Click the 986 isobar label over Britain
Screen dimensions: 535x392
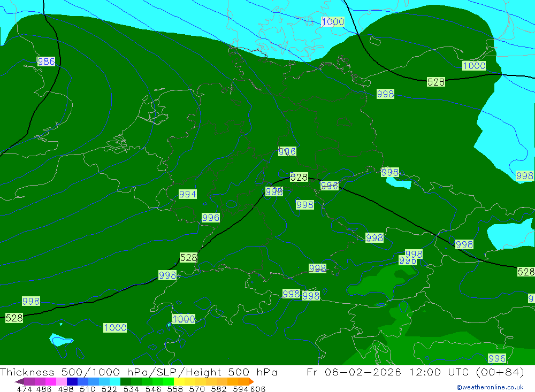click(46, 62)
